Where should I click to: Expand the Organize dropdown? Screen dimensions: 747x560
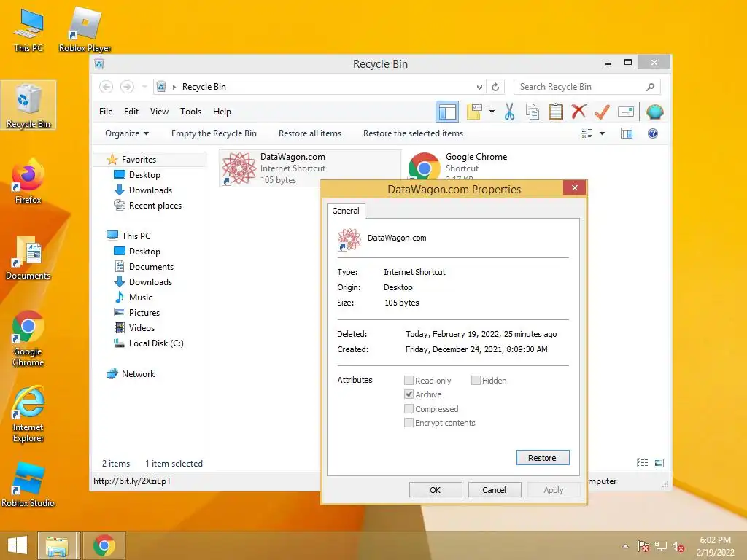(x=127, y=134)
